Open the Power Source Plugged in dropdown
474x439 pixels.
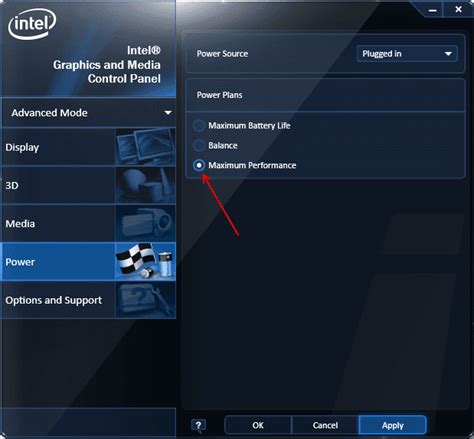[407, 54]
